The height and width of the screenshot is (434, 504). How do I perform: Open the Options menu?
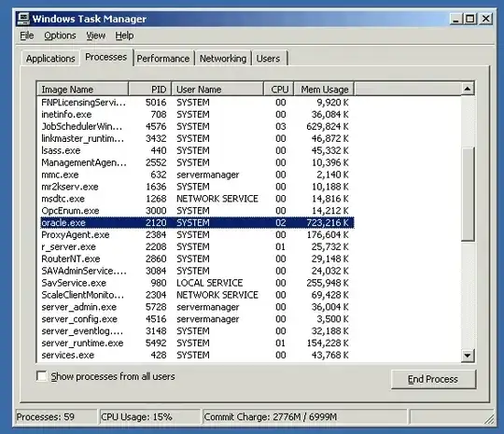[60, 35]
